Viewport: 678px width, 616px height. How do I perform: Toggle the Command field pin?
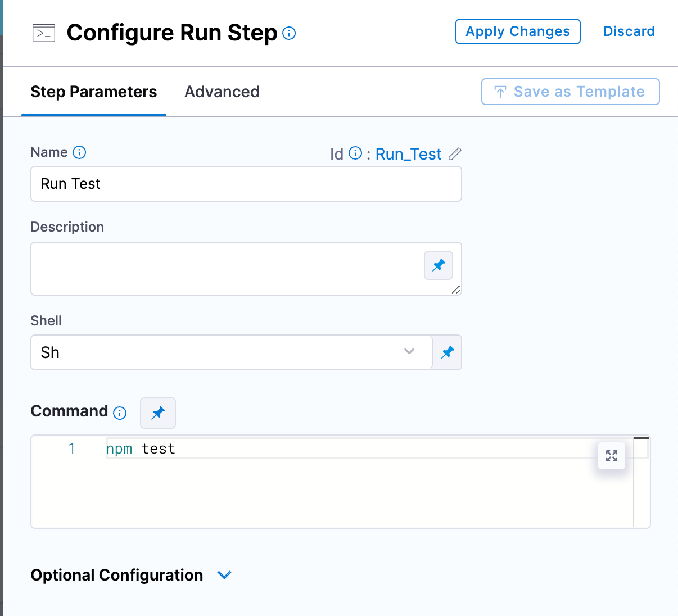click(157, 413)
